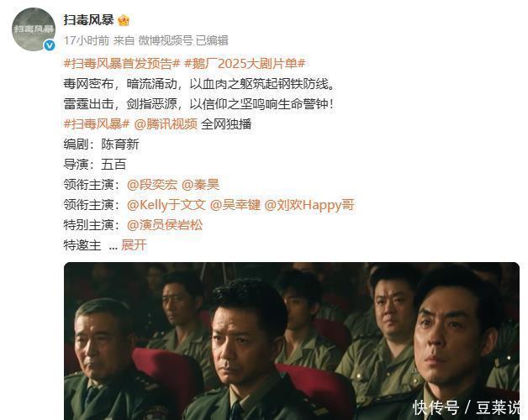Open the @Kelly于文文 mention
Image resolution: width=528 pixels, height=420 pixels.
click(x=166, y=205)
